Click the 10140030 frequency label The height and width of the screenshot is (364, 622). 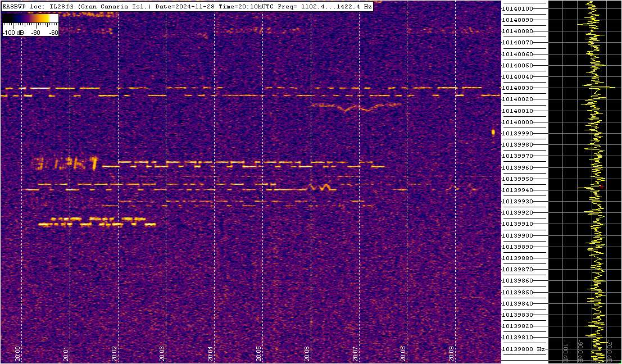click(517, 88)
